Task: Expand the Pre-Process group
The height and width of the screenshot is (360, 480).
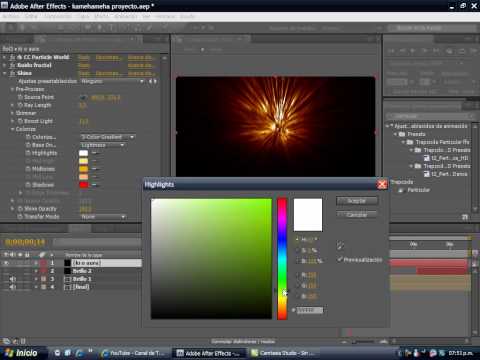Action: pyautogui.click(x=12, y=89)
